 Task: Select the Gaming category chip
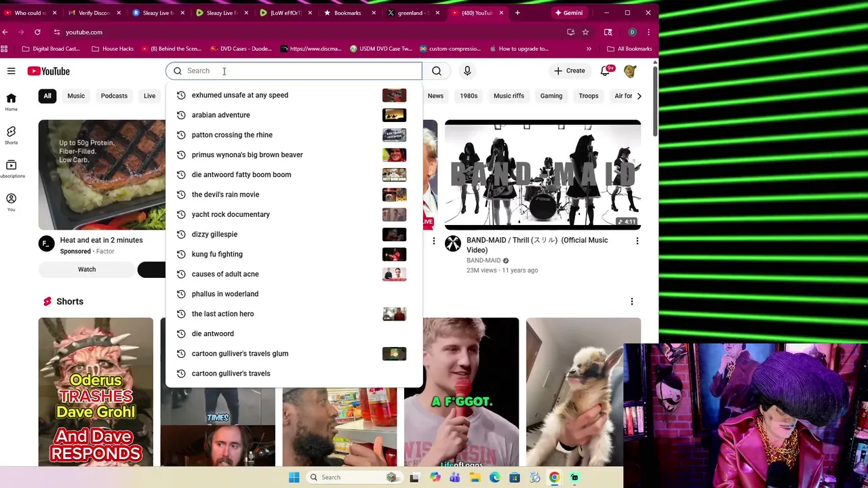[551, 96]
